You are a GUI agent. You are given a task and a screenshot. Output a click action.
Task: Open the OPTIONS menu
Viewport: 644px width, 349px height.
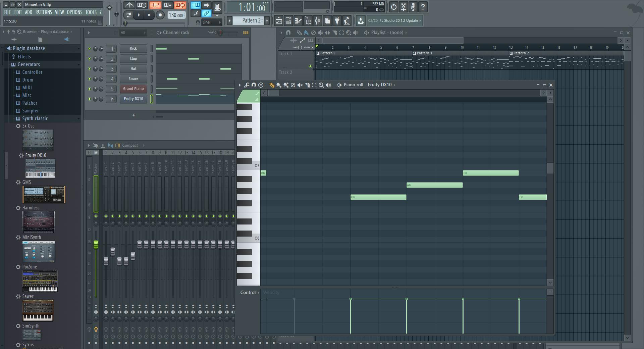click(74, 12)
